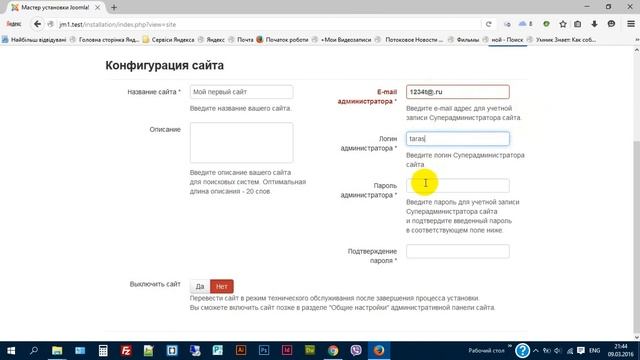Screen dimensions: 640x360
Task: Open Windows taskbar search
Action: point(34,351)
